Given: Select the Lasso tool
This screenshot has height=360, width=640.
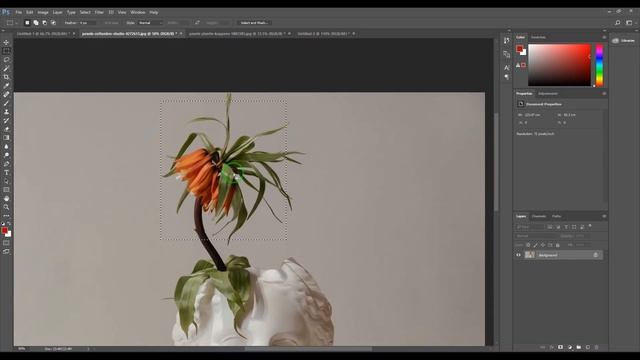Looking at the screenshot, I should pyautogui.click(x=6, y=59).
